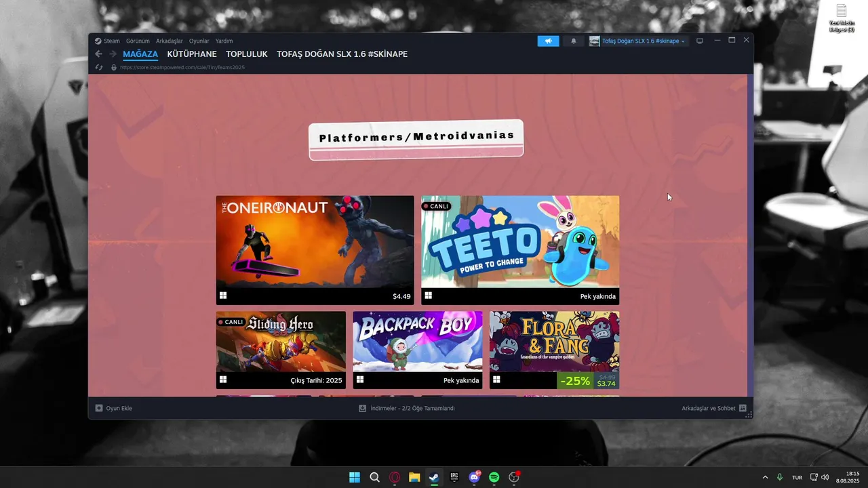
Task: Open the announcements megaphone button
Action: click(548, 41)
